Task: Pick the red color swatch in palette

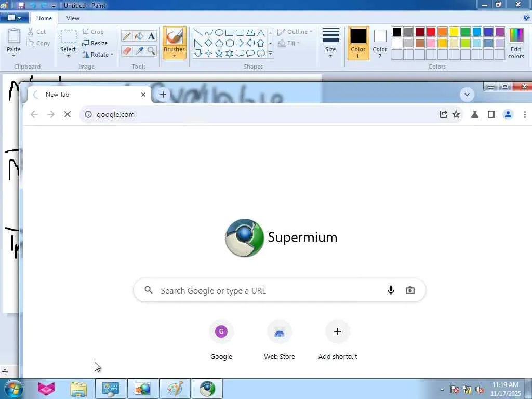Action: [431, 32]
